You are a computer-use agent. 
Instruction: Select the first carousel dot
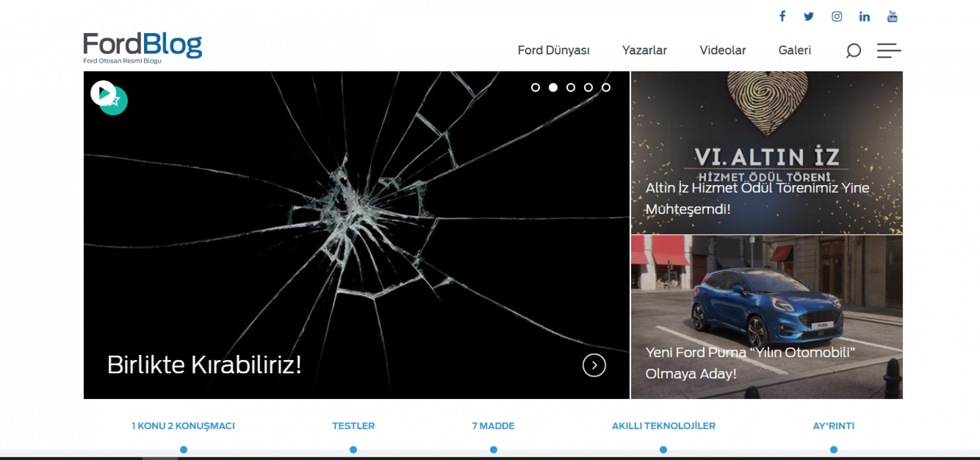[x=535, y=88]
